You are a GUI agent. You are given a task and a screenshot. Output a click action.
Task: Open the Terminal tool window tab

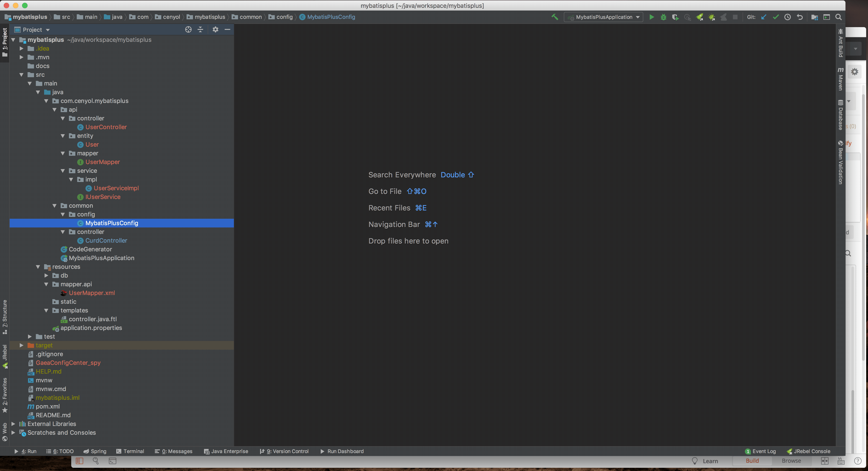(x=130, y=451)
